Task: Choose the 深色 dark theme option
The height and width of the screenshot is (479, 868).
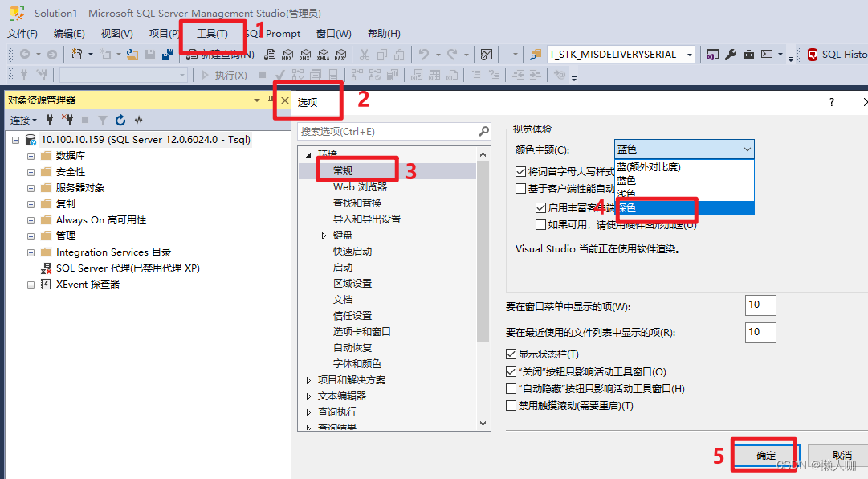Action: 685,207
